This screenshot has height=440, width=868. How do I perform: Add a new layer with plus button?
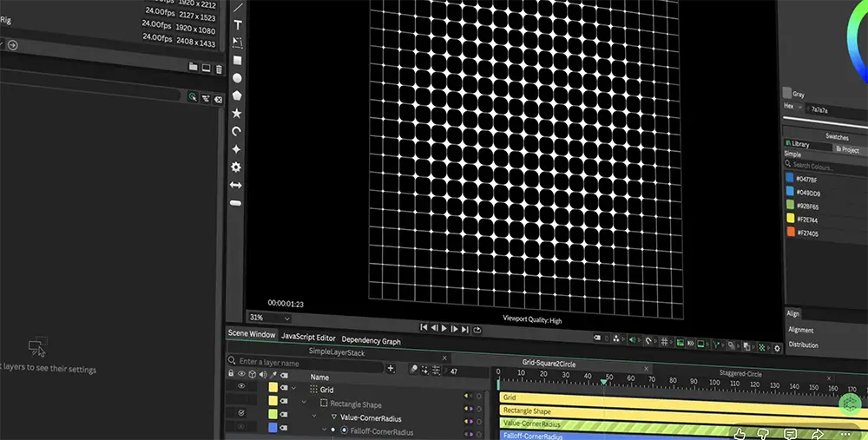(391, 369)
